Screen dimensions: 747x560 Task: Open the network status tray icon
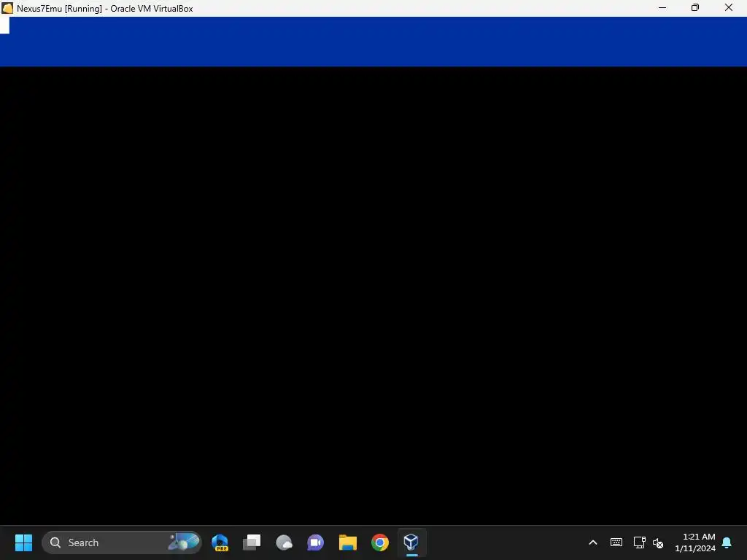pyautogui.click(x=639, y=542)
